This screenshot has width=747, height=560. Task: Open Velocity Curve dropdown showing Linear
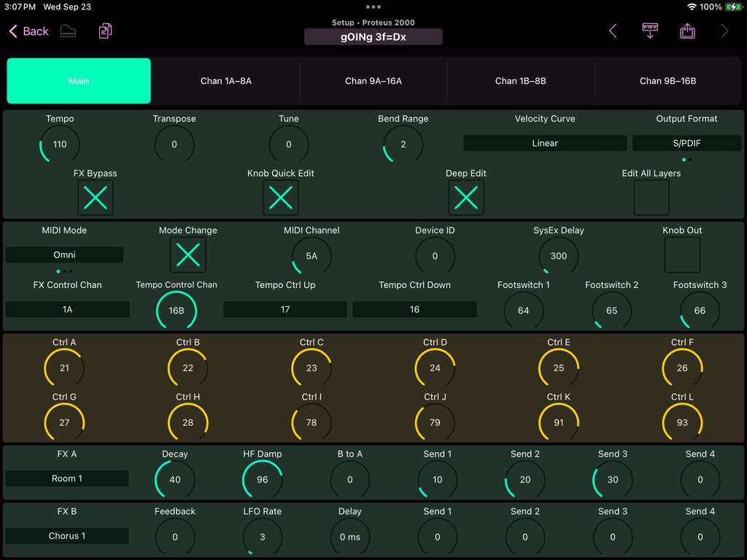[544, 144]
